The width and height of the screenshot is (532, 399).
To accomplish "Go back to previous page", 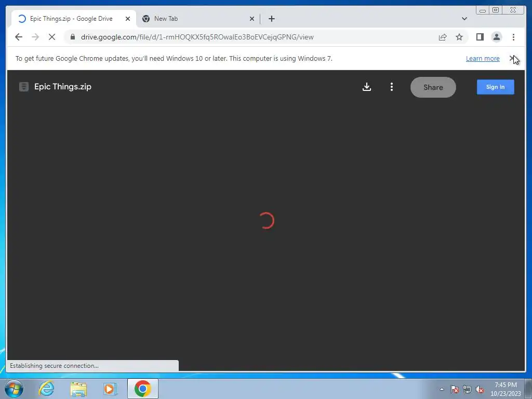I will coord(19,37).
